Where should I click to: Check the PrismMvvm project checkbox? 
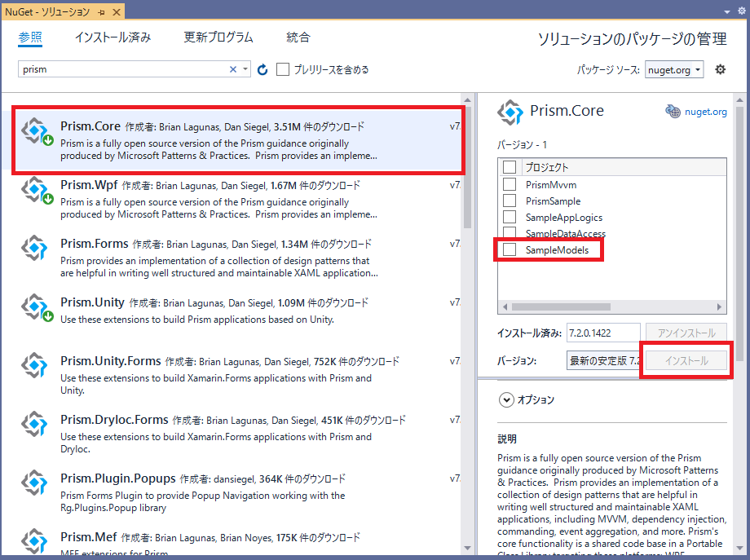click(510, 184)
